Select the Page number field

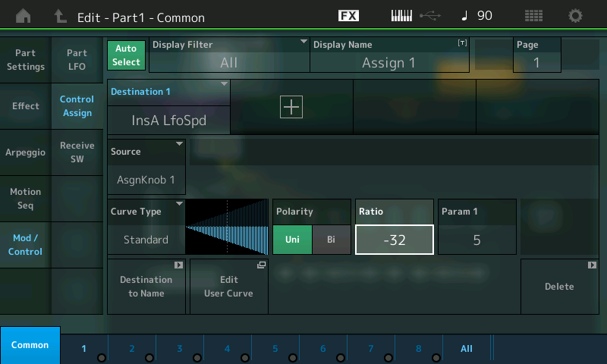(x=537, y=55)
